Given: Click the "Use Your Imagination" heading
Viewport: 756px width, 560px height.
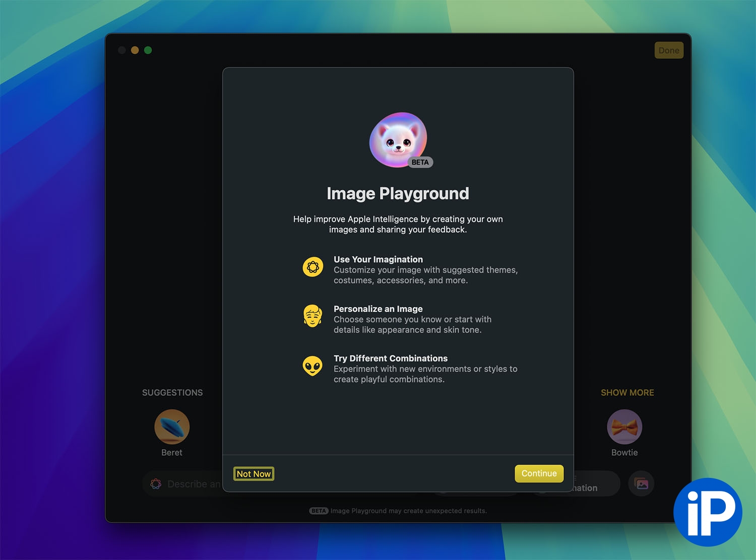Looking at the screenshot, I should coord(378,259).
